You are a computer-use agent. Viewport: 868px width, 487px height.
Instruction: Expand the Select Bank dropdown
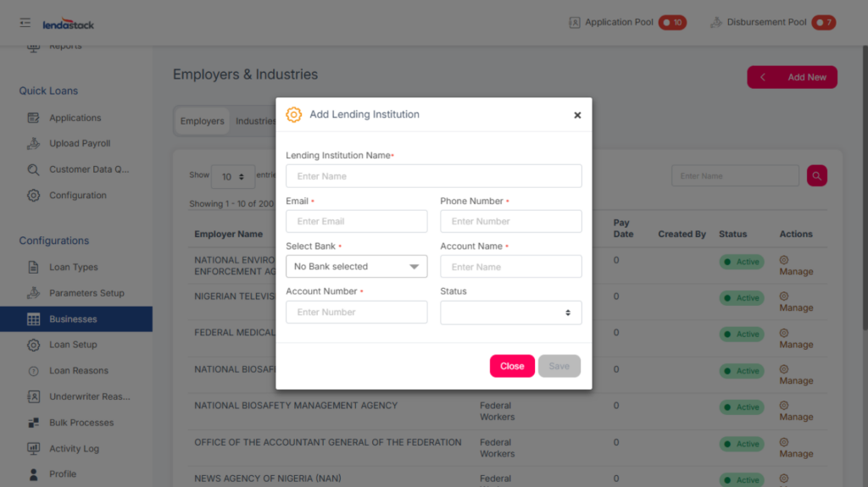356,267
